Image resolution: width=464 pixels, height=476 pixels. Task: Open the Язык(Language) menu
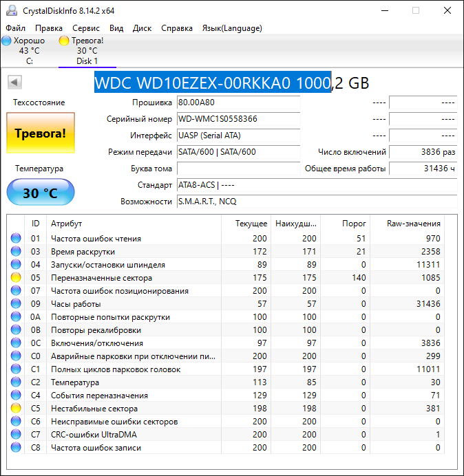[x=232, y=28]
